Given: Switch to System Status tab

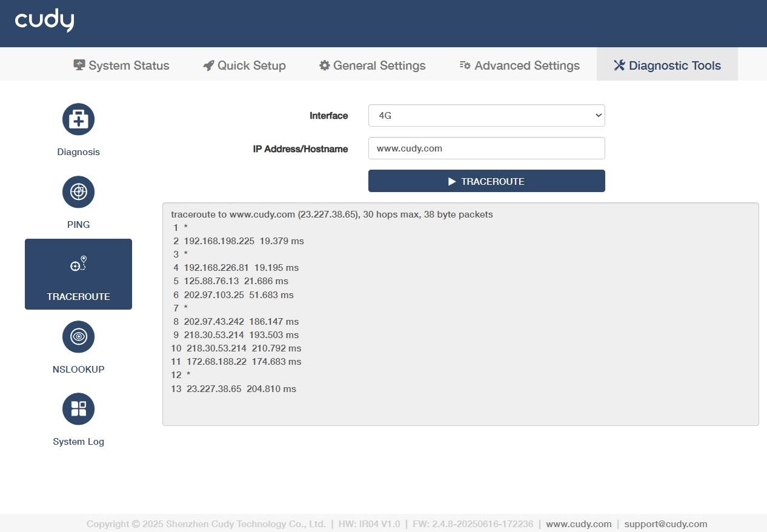Looking at the screenshot, I should tap(122, 65).
